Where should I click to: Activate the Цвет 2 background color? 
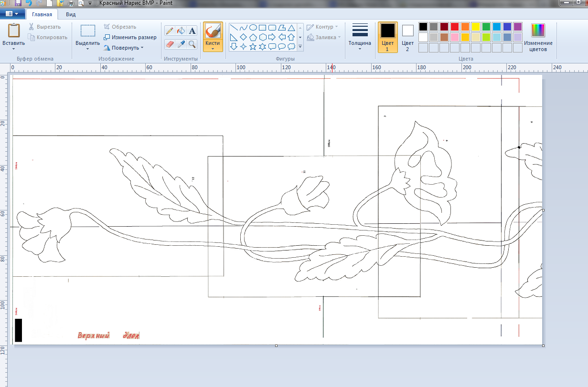click(x=407, y=36)
